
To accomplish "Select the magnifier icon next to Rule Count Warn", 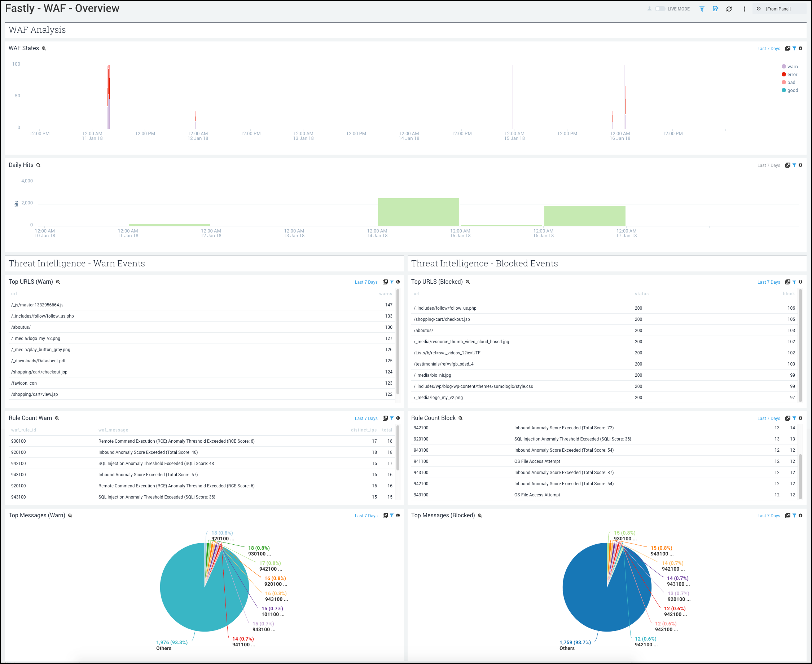I will (57, 418).
